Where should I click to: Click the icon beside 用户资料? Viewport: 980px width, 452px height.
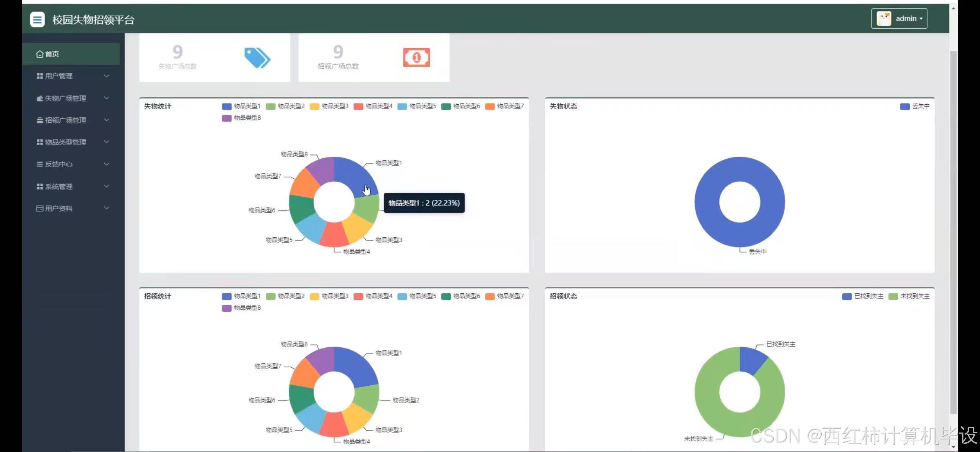coord(39,208)
